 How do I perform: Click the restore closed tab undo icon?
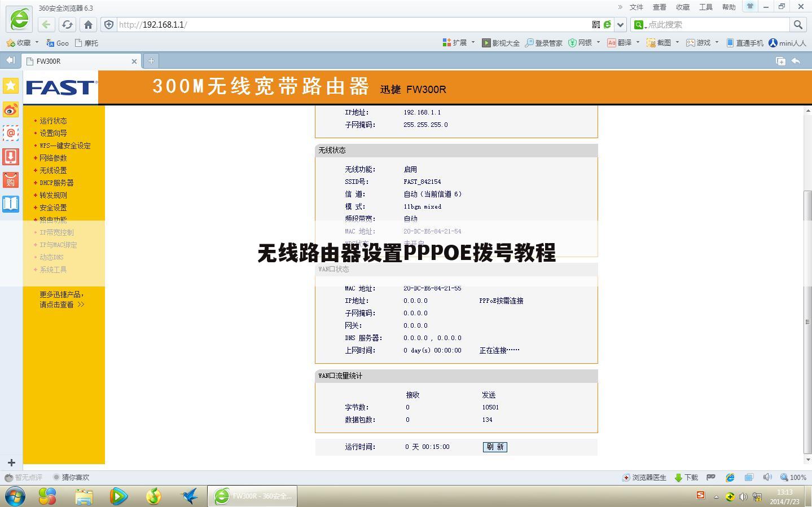tap(796, 61)
